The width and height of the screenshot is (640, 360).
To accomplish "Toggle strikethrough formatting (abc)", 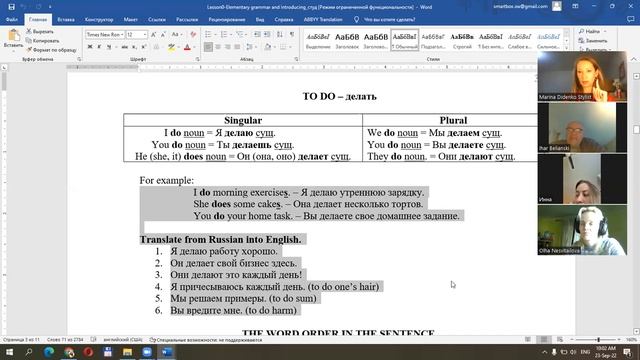I will (x=124, y=47).
